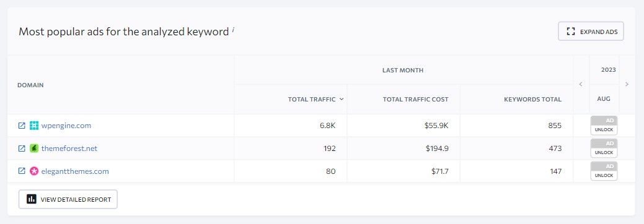Go to the next month arrow
This screenshot has height=224, width=644.
pyautogui.click(x=627, y=85)
